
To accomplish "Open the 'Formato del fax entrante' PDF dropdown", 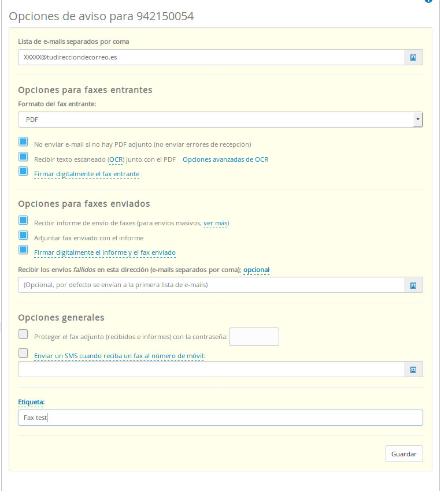I will tap(220, 120).
